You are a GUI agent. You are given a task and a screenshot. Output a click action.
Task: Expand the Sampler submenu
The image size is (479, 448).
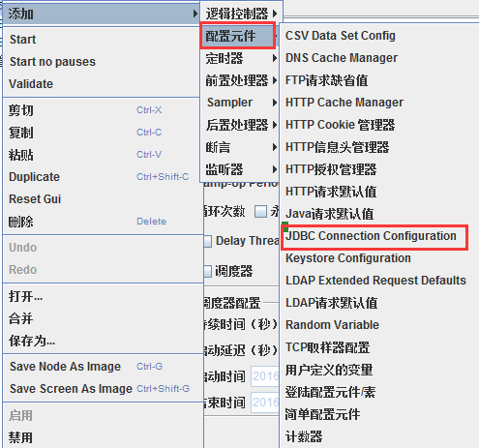point(239,103)
